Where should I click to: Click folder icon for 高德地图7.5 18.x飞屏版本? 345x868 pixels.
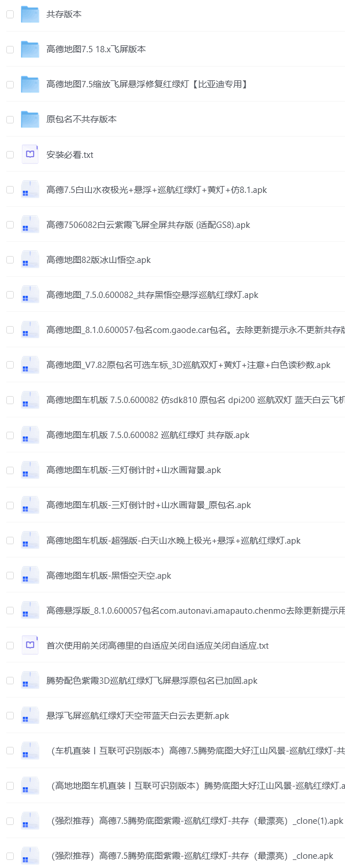(30, 49)
